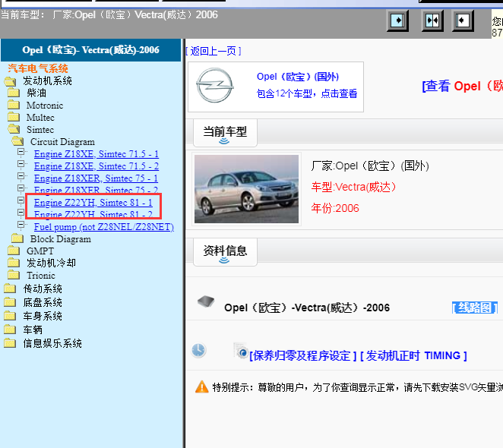Viewport: 503px width, 448px height.
Task: Click 汽车电气系统 orange heading
Action: click(x=38, y=68)
